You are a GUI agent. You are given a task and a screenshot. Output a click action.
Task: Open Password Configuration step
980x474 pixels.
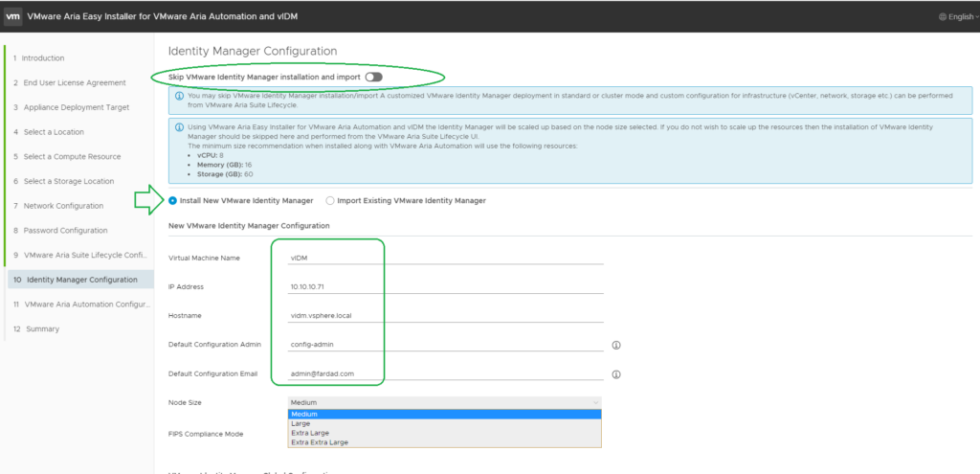[60, 230]
